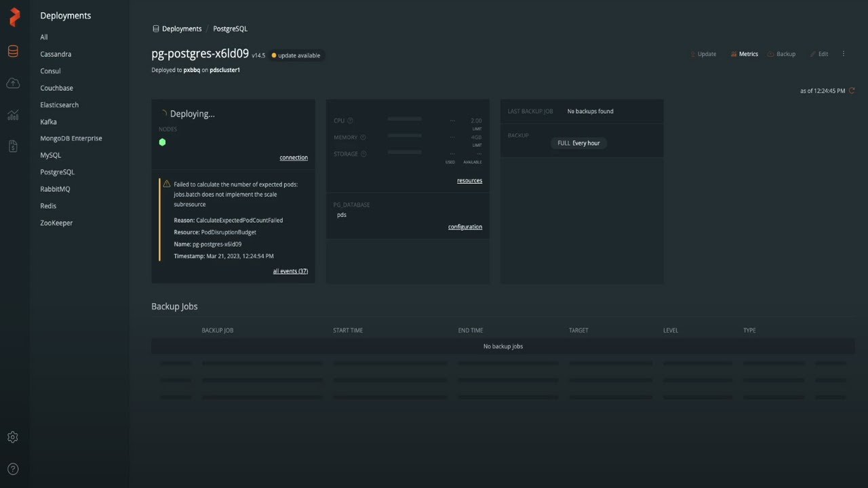Click the LEVEL column header
This screenshot has width=868, height=488.
pyautogui.click(x=671, y=330)
